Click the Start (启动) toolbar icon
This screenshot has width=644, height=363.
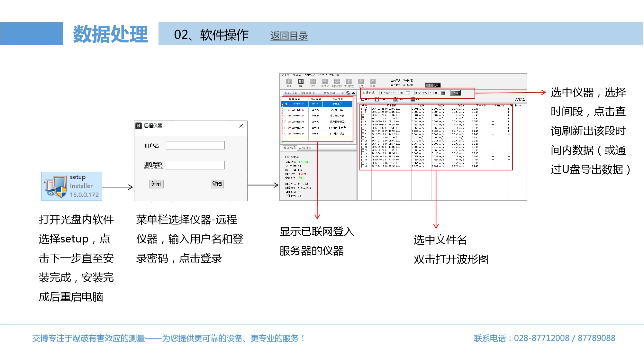(x=289, y=82)
